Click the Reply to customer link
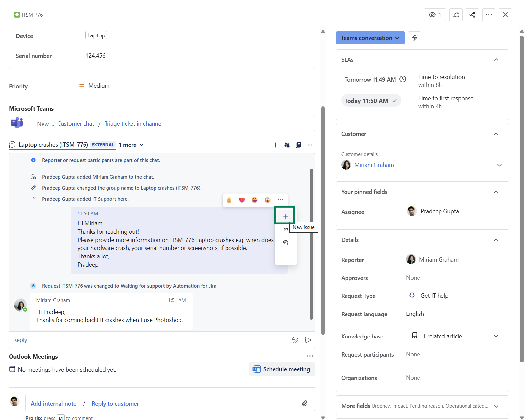This screenshot has width=525, height=420. point(115,404)
